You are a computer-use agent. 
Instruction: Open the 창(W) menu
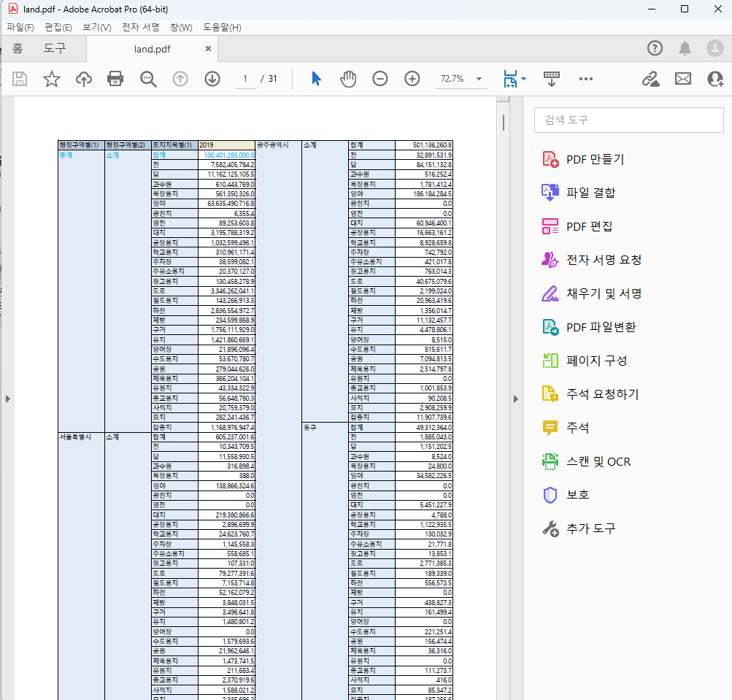181,28
